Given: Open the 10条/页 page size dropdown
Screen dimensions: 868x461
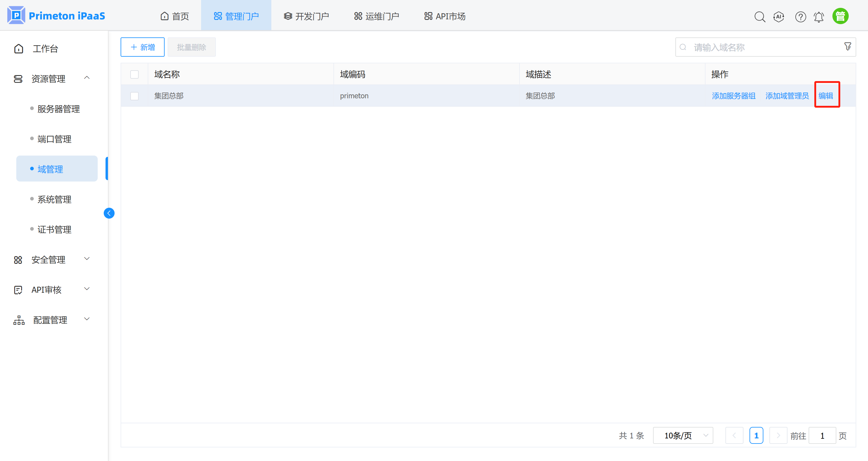Looking at the screenshot, I should [x=683, y=435].
